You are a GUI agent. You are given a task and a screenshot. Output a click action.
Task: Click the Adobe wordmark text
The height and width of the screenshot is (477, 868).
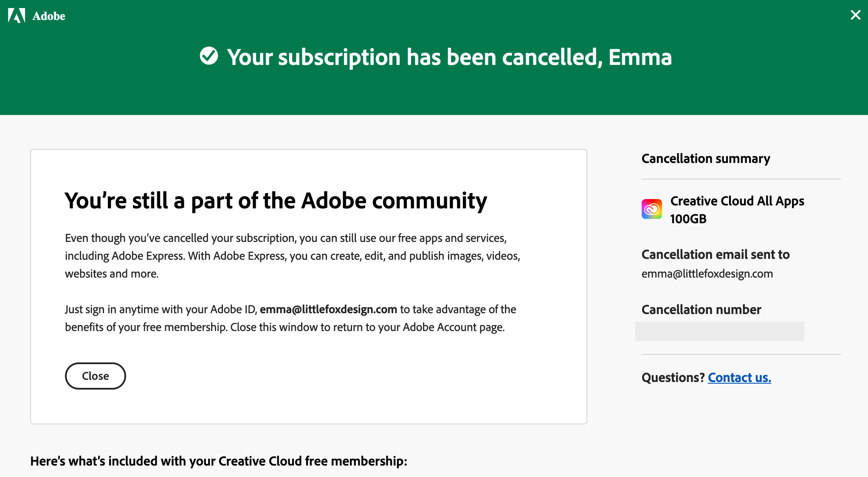(x=49, y=16)
